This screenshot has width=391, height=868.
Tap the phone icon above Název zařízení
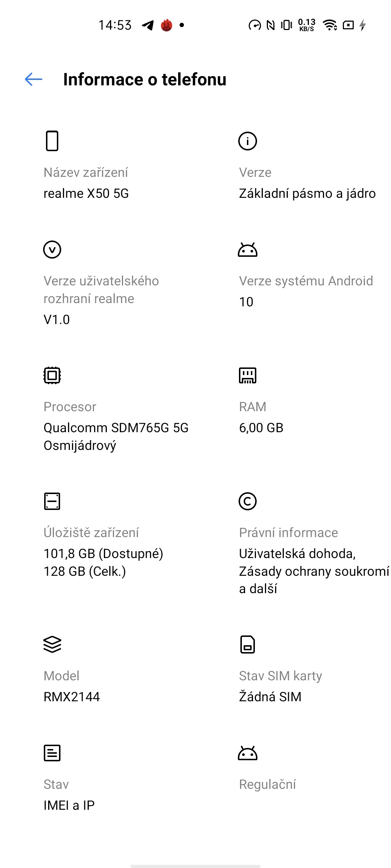click(x=52, y=141)
